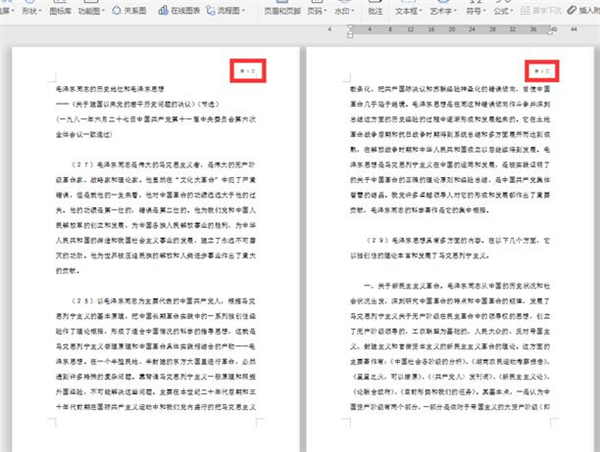Click the first line of right page starting 教条化
600x452 pixels.
[x=450, y=89]
